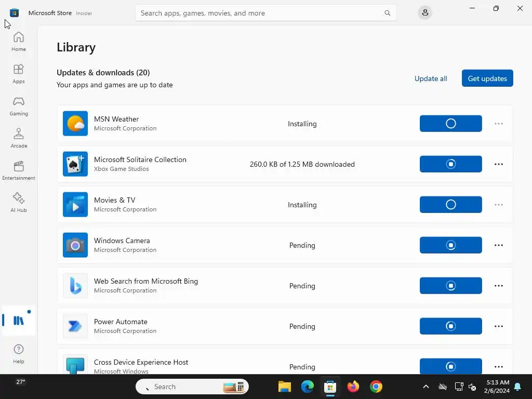This screenshot has width=532, height=399.
Task: Click the MSN Weather app name
Action: click(x=116, y=119)
